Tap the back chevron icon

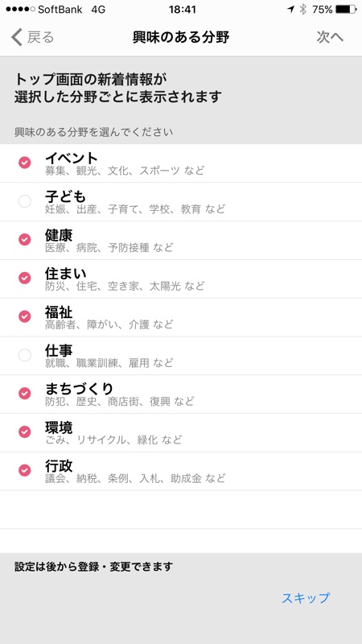point(16,37)
